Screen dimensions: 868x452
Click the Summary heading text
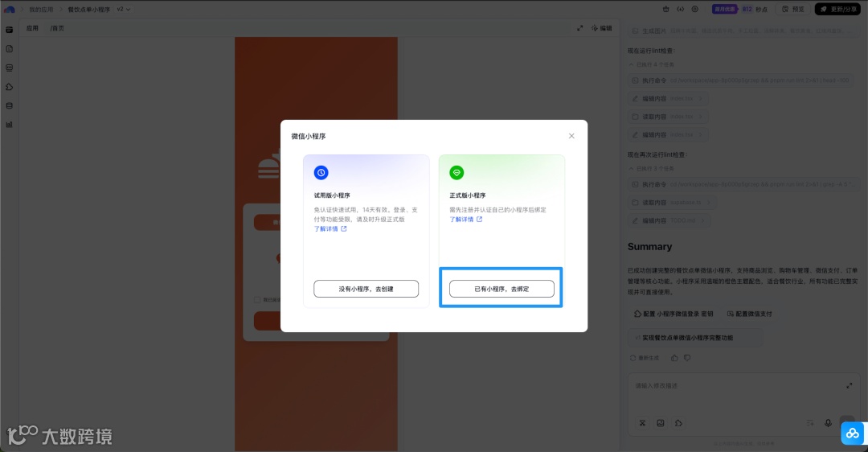tap(649, 246)
